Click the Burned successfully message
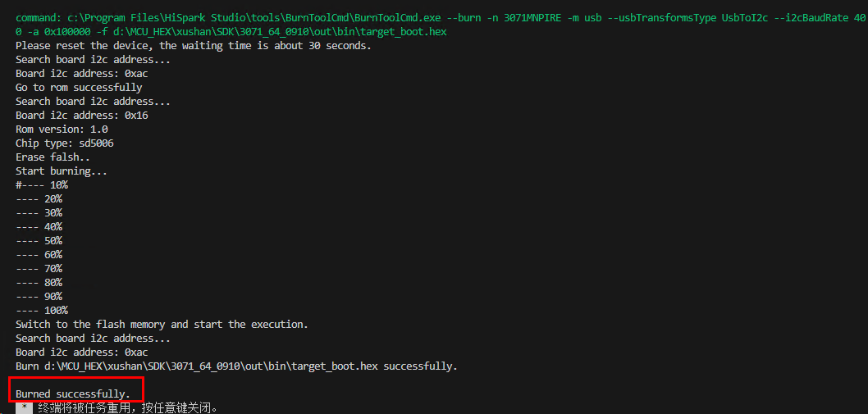Screen dimensions: 868x414 [x=73, y=394]
